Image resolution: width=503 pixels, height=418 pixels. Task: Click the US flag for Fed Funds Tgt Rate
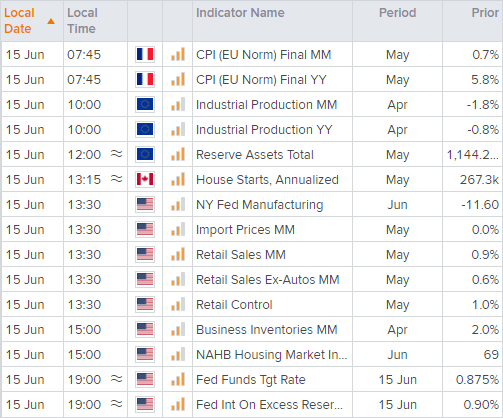145,379
